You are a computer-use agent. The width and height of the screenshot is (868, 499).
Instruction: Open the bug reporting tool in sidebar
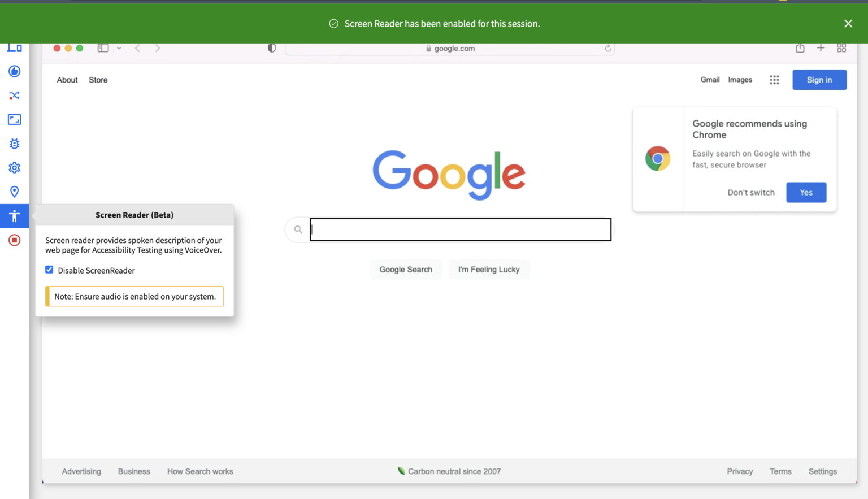pyautogui.click(x=14, y=144)
